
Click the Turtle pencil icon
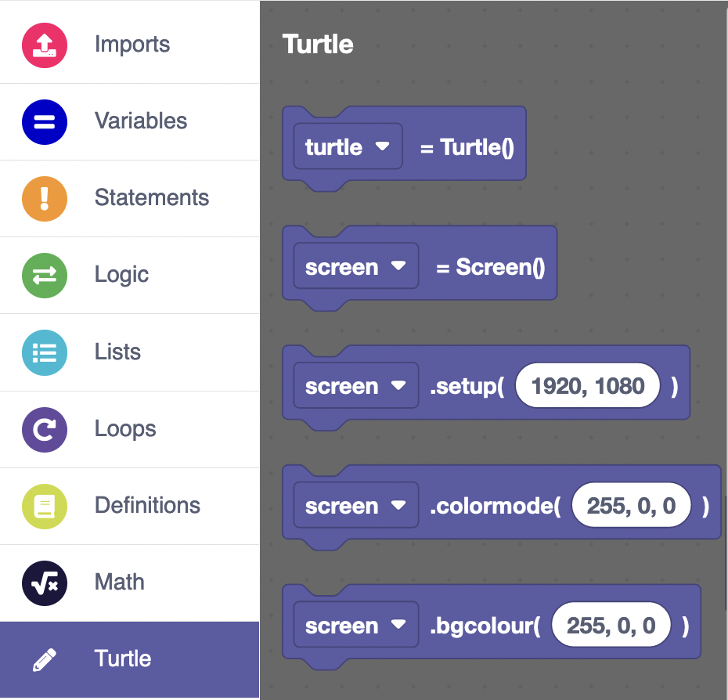point(45,659)
